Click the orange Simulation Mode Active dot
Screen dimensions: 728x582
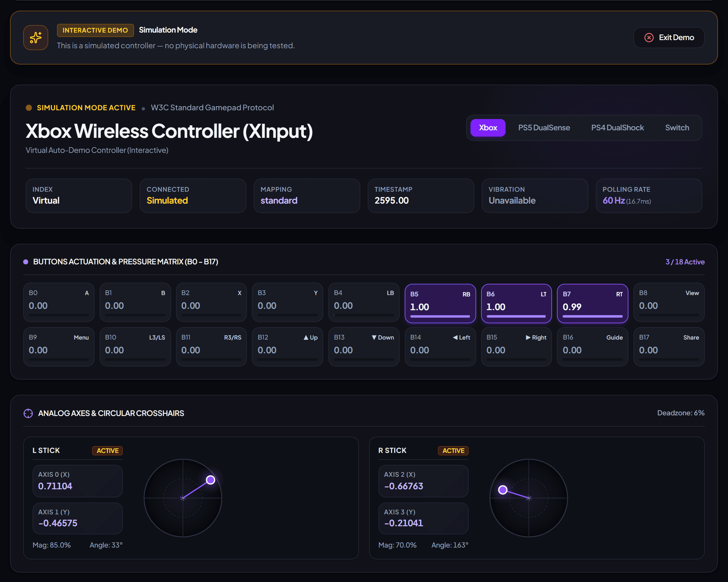[x=29, y=108]
